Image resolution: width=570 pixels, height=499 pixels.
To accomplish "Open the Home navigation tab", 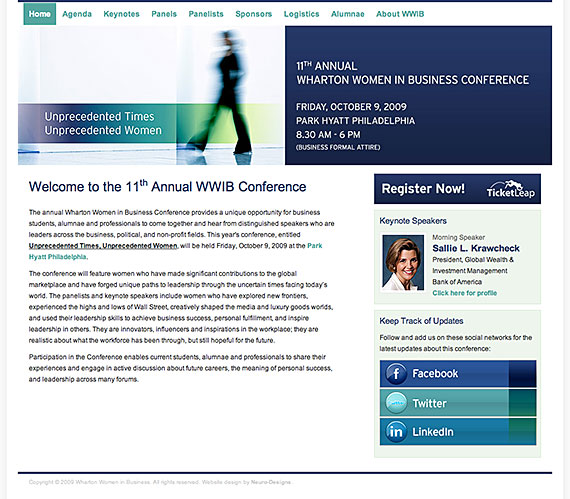I will pos(40,14).
